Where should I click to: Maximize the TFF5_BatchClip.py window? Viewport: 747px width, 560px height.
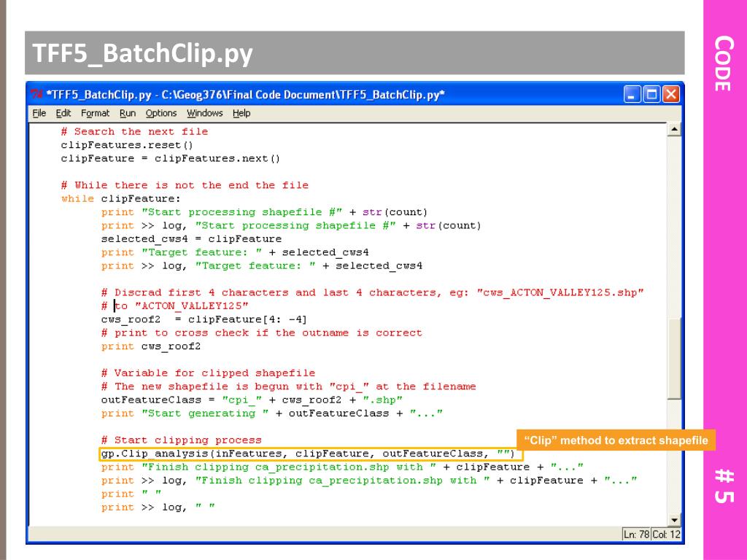click(651, 94)
